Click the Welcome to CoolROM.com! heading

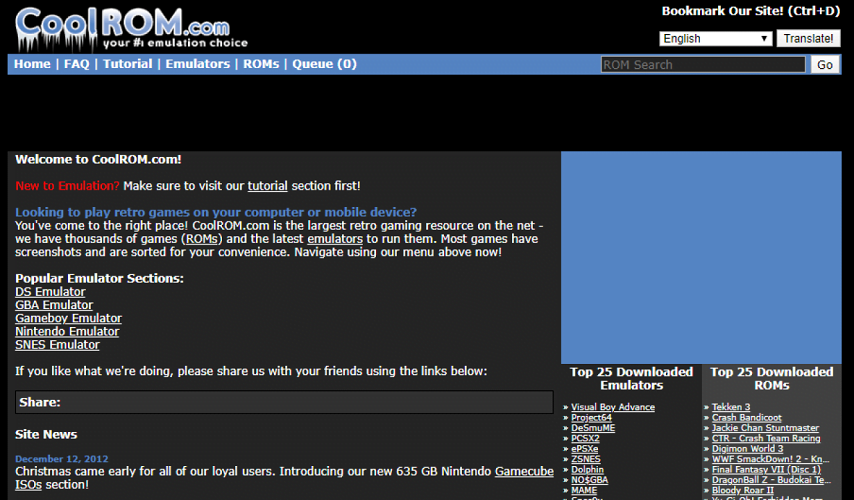[98, 160]
